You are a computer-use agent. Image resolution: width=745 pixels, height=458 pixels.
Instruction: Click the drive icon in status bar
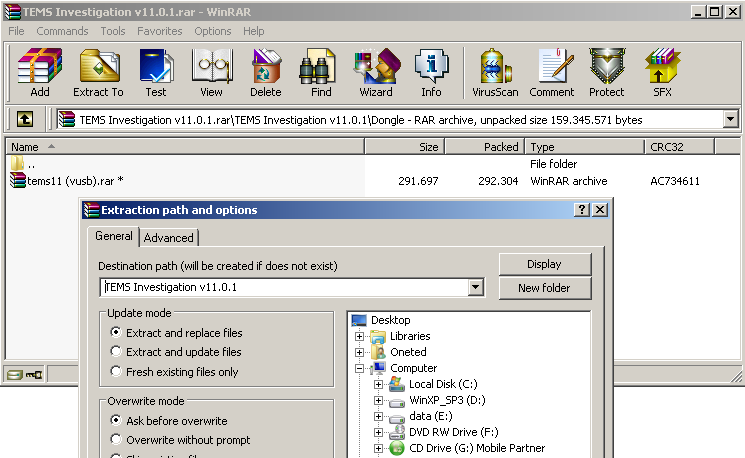pos(14,375)
